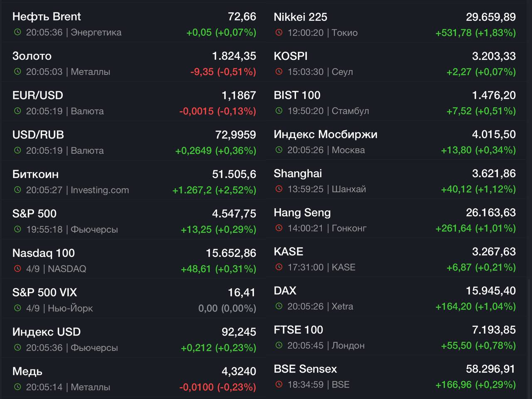Click the DAX change +164,20 (+1,04%)
This screenshot has height=399, width=532.
(475, 306)
